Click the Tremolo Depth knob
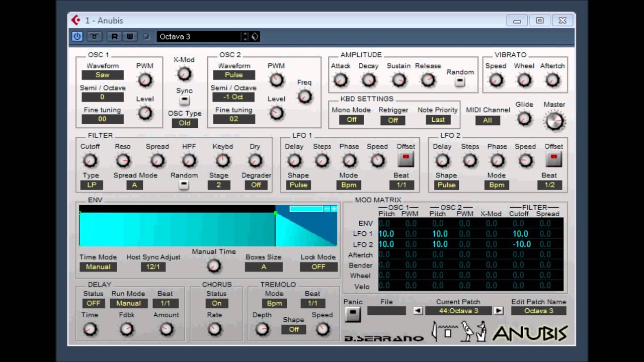 (x=262, y=329)
